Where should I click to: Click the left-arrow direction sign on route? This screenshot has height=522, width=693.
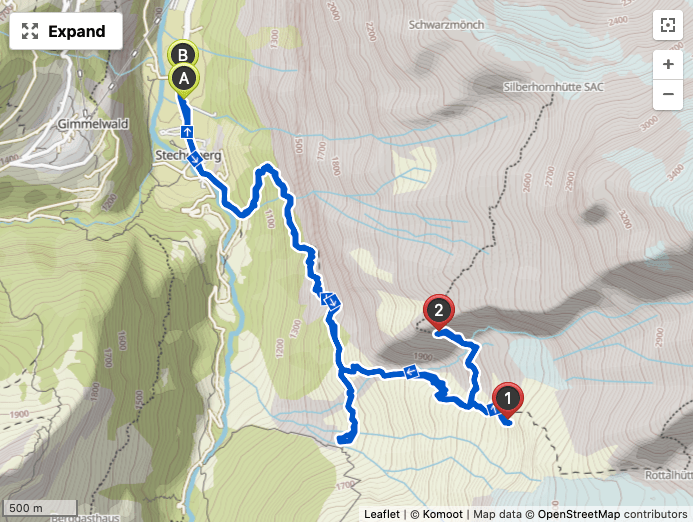(x=411, y=372)
